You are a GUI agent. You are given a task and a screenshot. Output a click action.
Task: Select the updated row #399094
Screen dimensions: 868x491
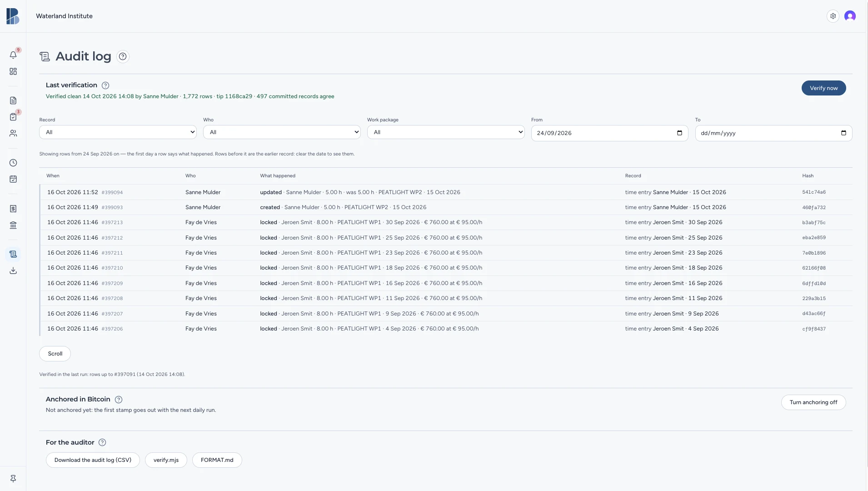tap(446, 192)
